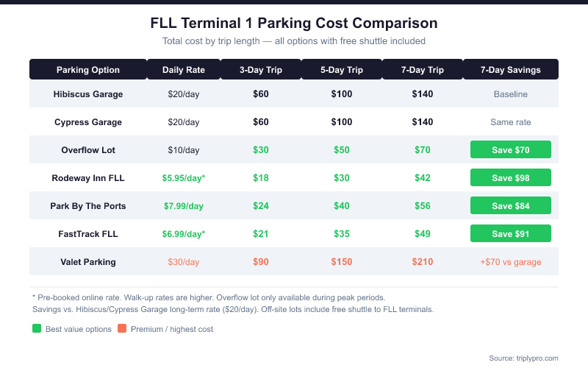Click the FastTrack FLL option name

pos(88,234)
